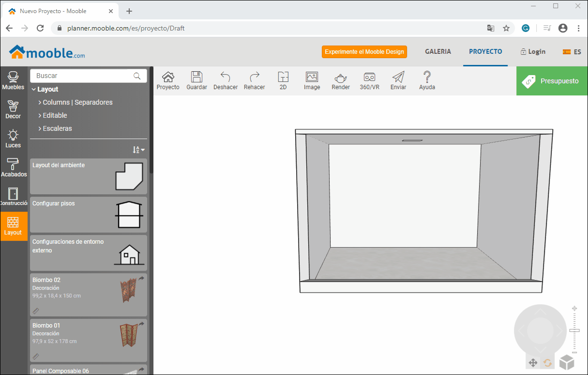Viewport: 588px width, 375px height.
Task: Open the Acabados finishes category
Action: (x=14, y=168)
